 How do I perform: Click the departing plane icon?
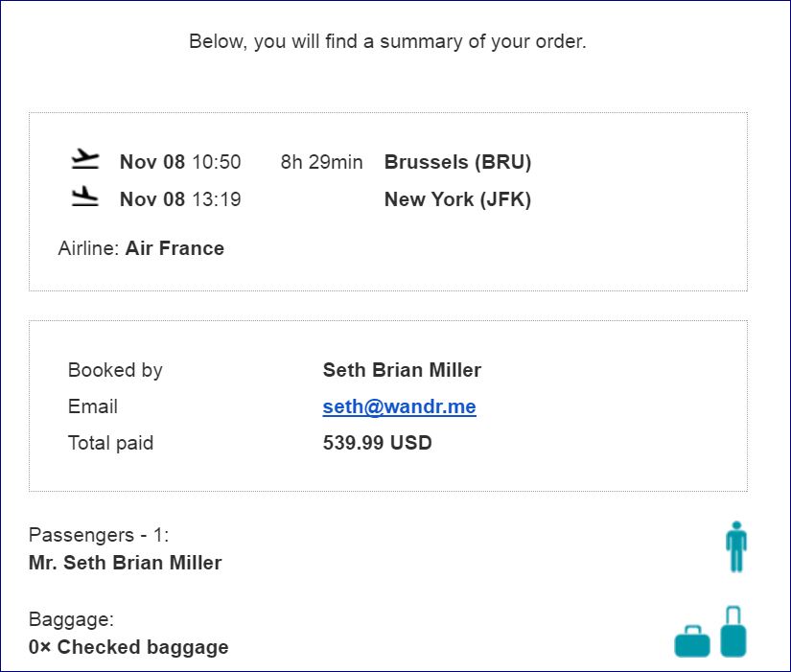[85, 159]
